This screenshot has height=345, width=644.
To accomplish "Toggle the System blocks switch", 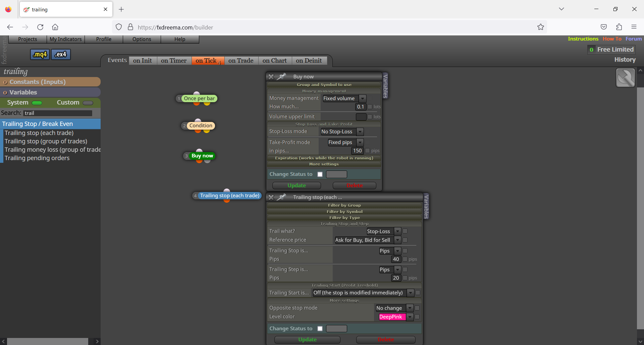I will coord(37,103).
